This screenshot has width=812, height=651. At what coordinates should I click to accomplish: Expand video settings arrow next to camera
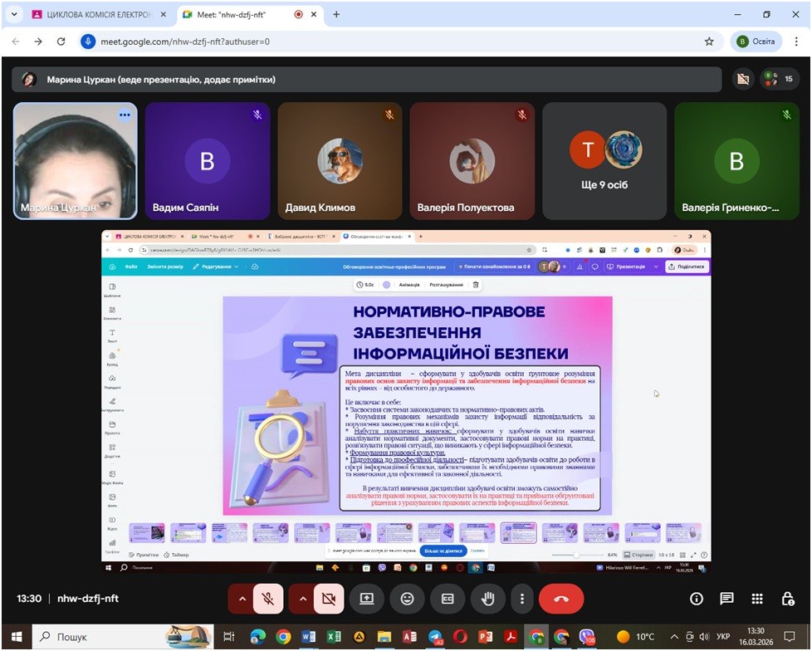(x=302, y=598)
